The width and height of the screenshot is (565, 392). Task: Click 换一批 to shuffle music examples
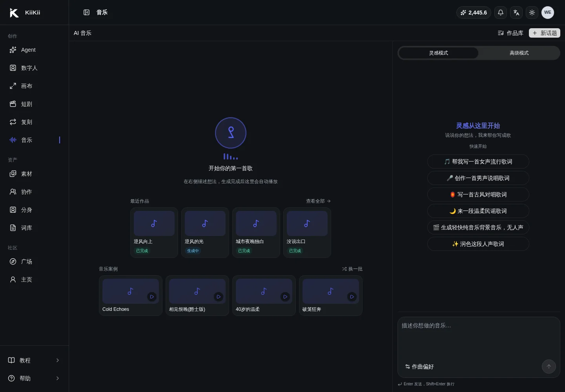click(352, 269)
